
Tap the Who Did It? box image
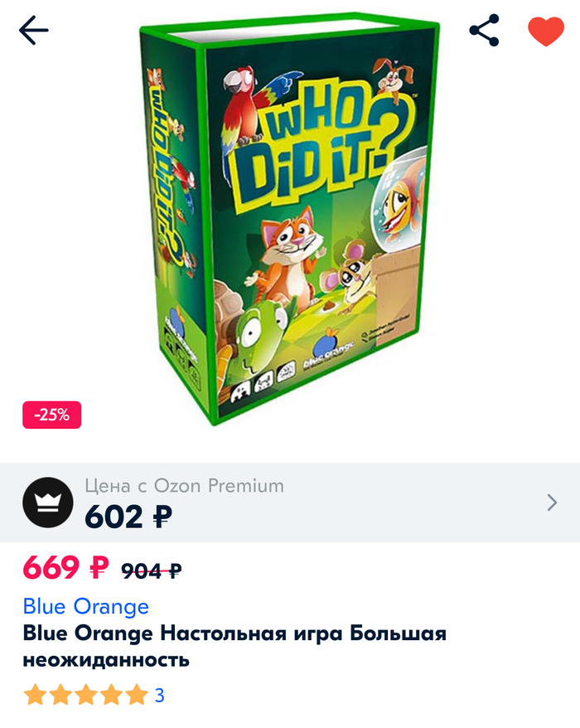click(289, 218)
